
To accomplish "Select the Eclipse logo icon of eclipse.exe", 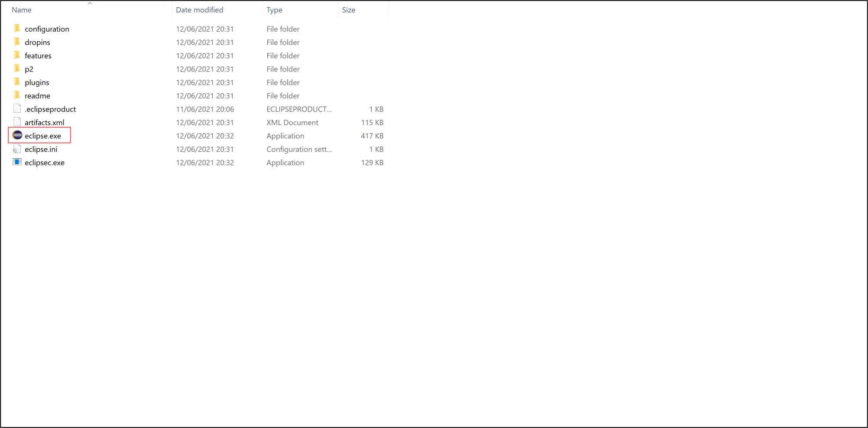I will 17,135.
